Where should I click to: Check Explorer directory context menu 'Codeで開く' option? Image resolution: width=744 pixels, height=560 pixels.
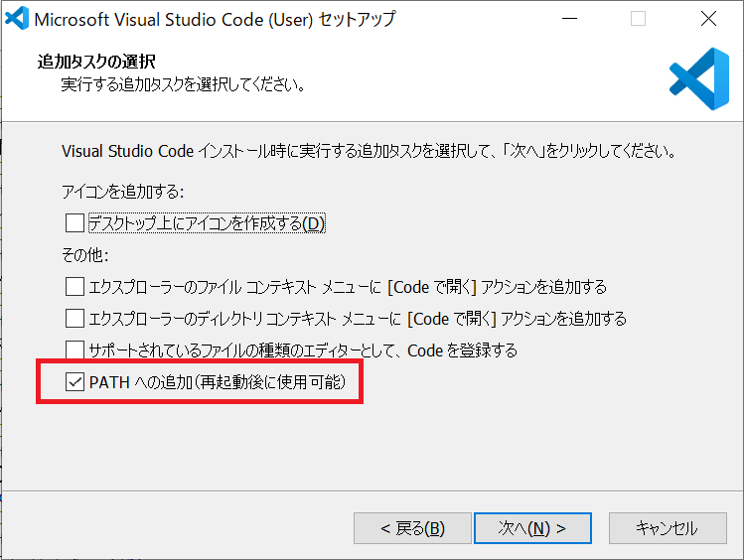(x=74, y=319)
